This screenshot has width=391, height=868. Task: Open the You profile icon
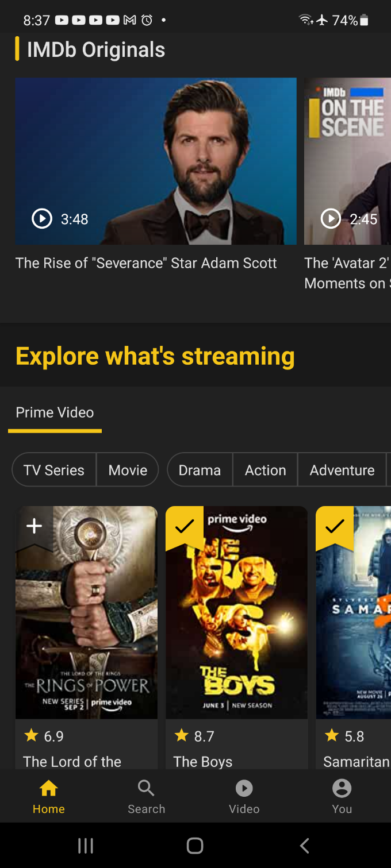pos(342,788)
